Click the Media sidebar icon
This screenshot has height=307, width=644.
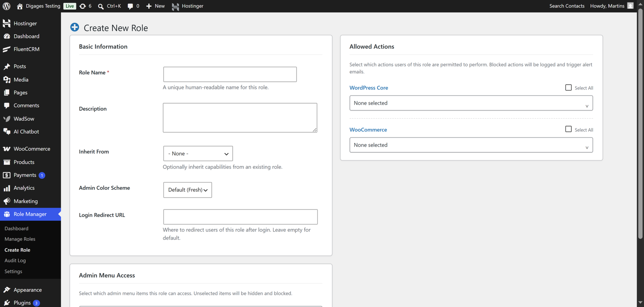(x=7, y=80)
